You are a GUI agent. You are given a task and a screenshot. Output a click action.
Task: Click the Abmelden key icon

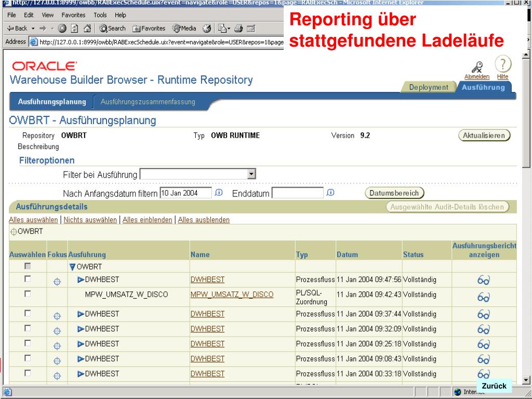(477, 67)
